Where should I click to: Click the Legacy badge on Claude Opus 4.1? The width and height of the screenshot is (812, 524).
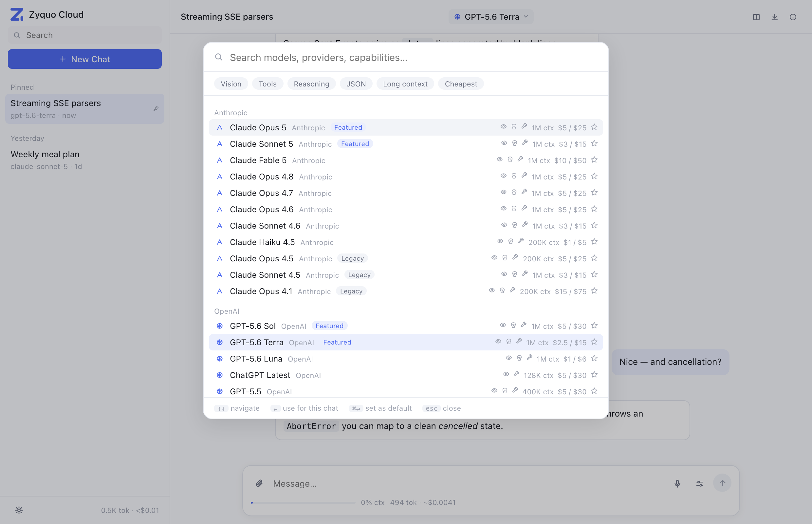click(x=351, y=291)
